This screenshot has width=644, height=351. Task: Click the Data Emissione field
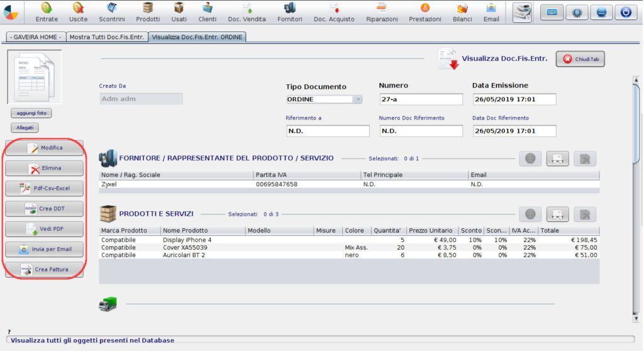[514, 99]
